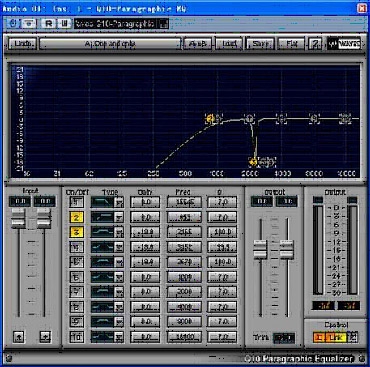Click the Waves logo

(x=344, y=44)
